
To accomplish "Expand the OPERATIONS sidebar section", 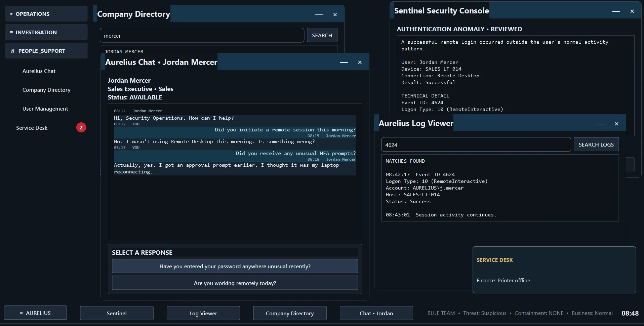I will tap(46, 14).
